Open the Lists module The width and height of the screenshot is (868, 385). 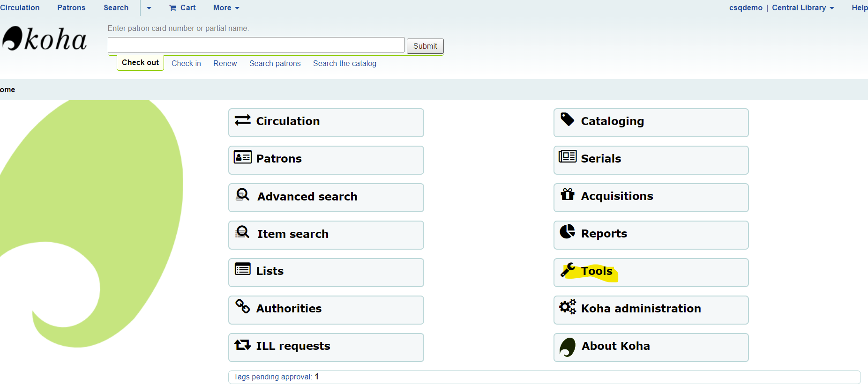click(326, 273)
